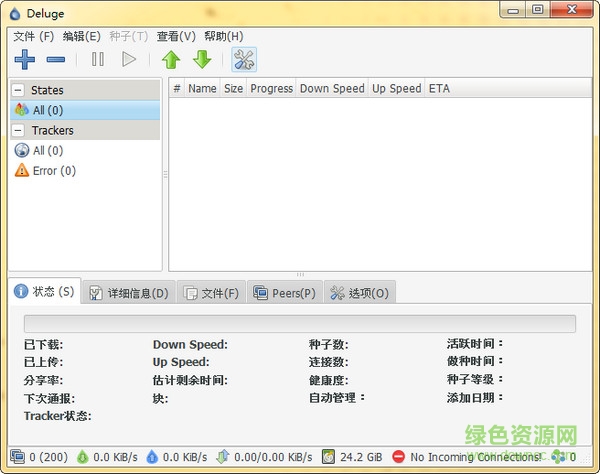
Task: Collapse the States category
Action: (x=19, y=90)
